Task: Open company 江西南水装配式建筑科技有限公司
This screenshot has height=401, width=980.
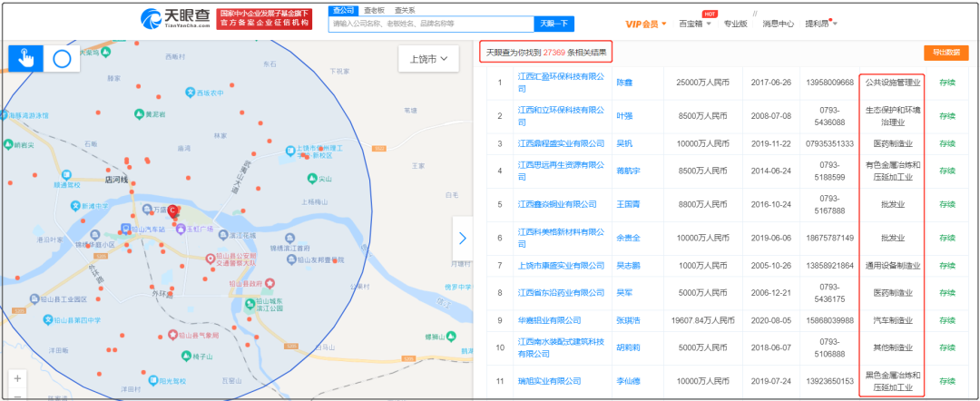Action: point(562,347)
